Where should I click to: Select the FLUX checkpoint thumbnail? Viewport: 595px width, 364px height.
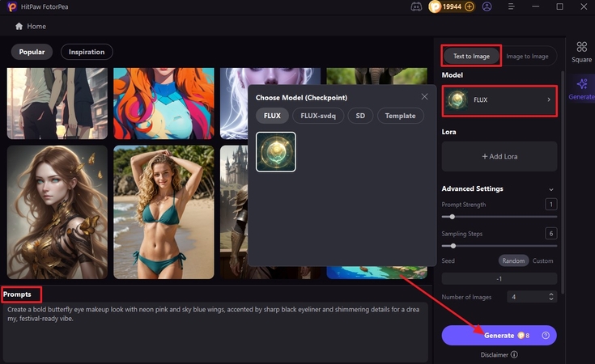[276, 152]
